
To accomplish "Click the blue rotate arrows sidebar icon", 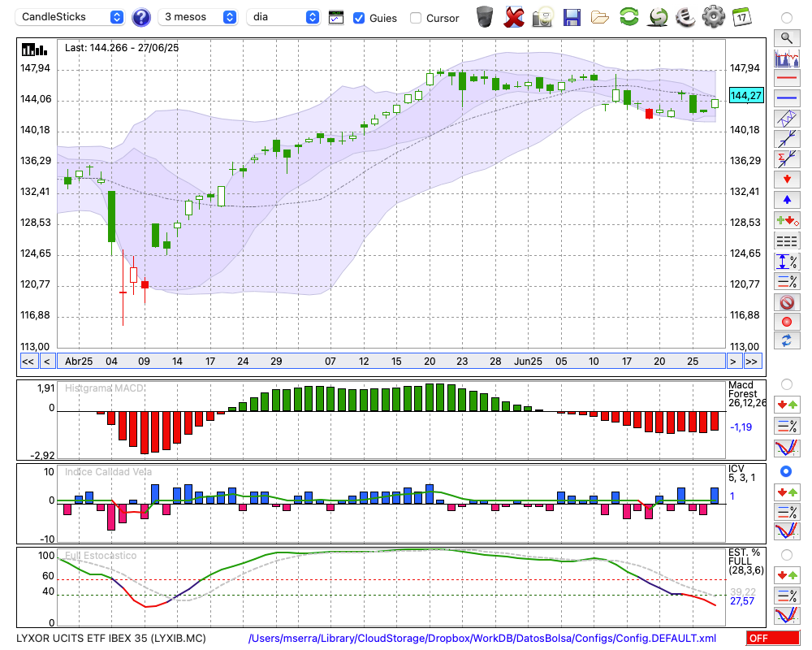I will [787, 341].
